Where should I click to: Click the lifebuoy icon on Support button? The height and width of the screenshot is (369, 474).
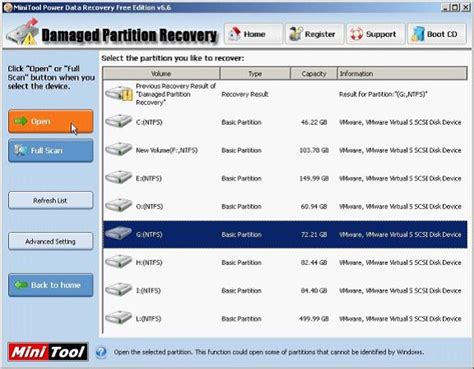click(356, 34)
